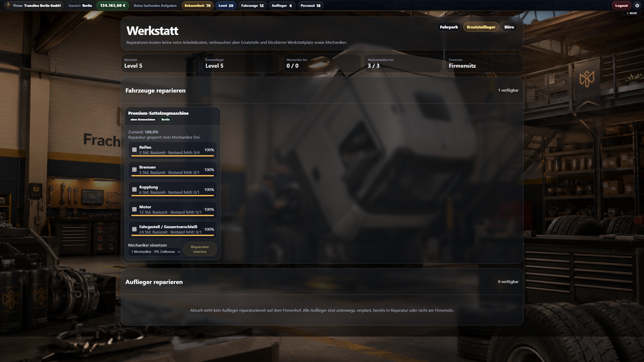
Task: Click the Firma Transline Berlin GmbH pill
Action: point(34,6)
